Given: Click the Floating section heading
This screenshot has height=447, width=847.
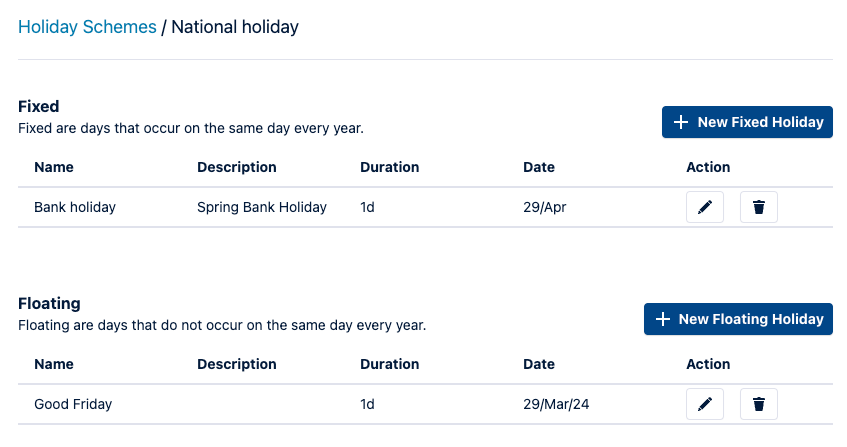Looking at the screenshot, I should [49, 303].
